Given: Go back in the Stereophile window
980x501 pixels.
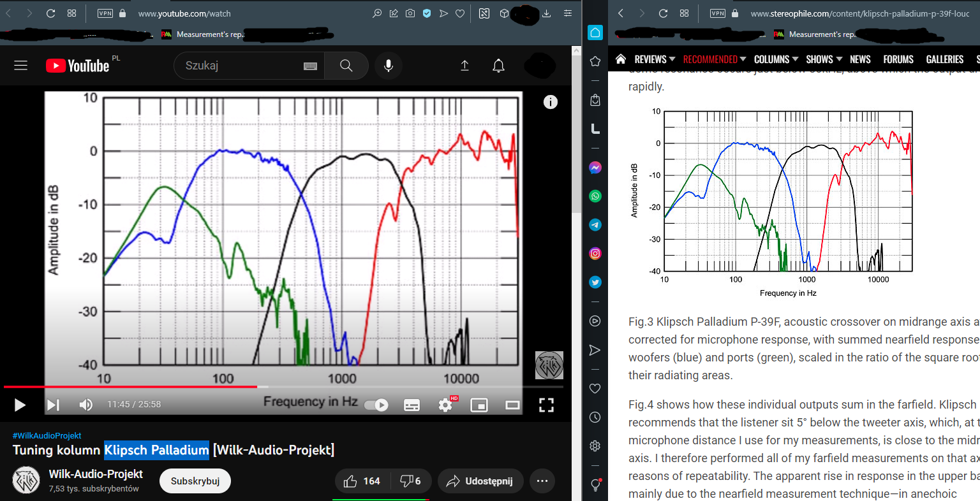Looking at the screenshot, I should coord(621,13).
